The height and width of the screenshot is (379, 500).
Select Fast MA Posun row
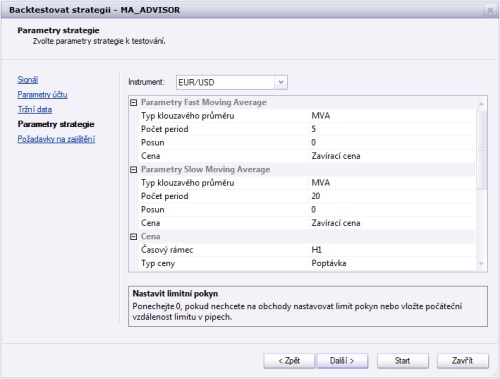click(x=307, y=143)
